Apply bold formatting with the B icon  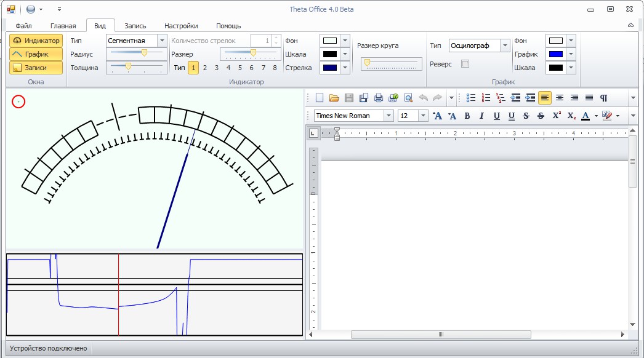(x=467, y=116)
